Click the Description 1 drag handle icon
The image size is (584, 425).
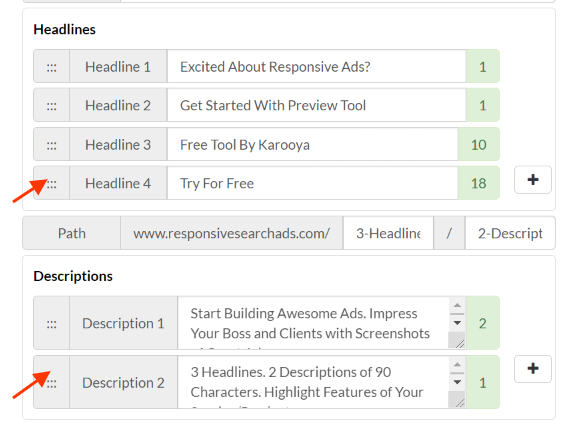pyautogui.click(x=51, y=323)
